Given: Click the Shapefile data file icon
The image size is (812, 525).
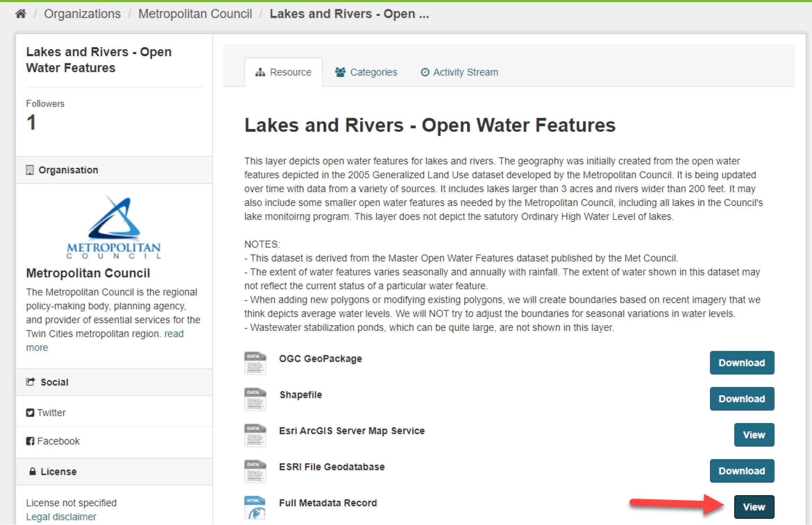Looking at the screenshot, I should 255,399.
